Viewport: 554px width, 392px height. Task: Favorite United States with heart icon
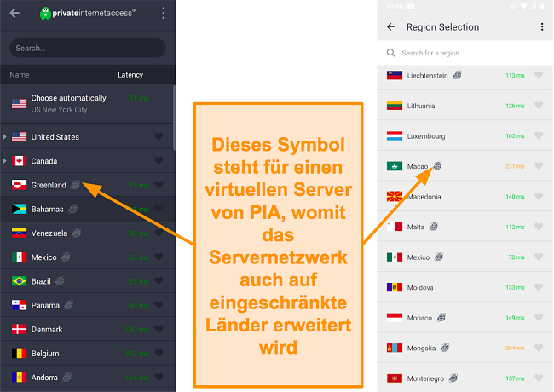[x=159, y=136]
